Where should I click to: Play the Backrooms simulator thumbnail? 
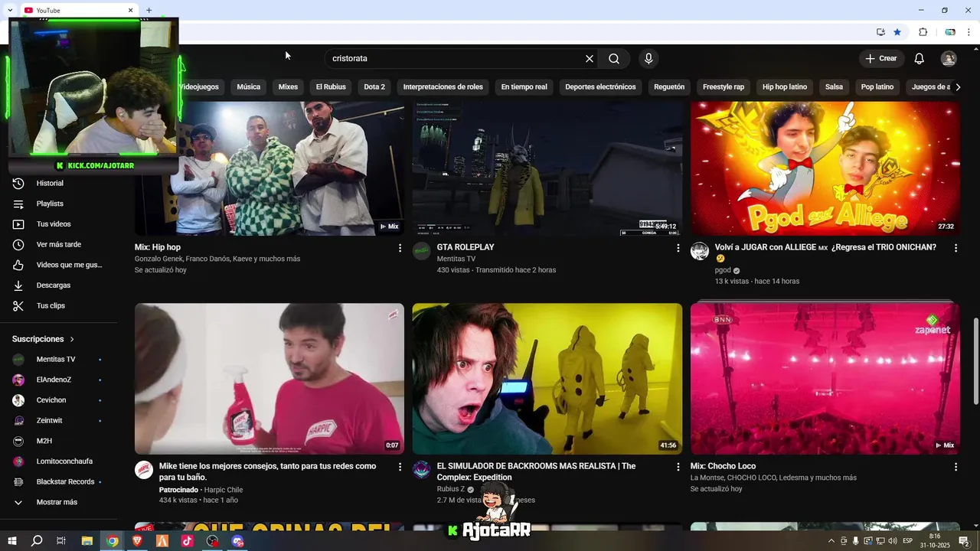pyautogui.click(x=547, y=379)
